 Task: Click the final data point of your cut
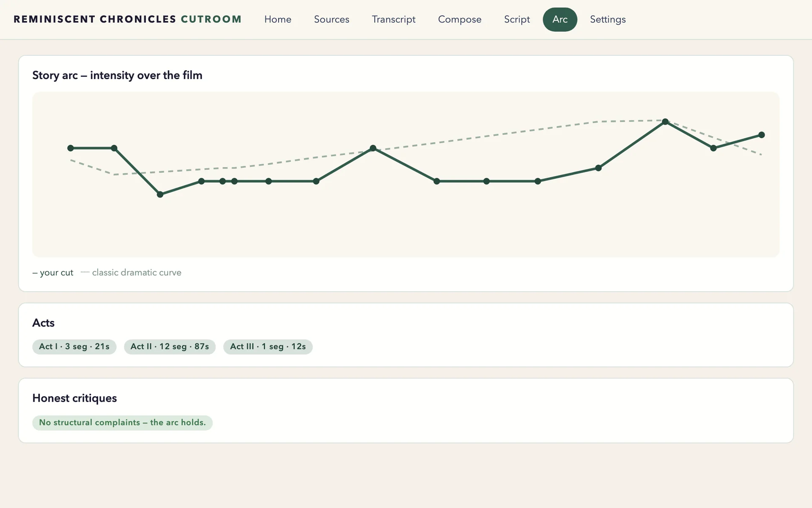coord(762,135)
